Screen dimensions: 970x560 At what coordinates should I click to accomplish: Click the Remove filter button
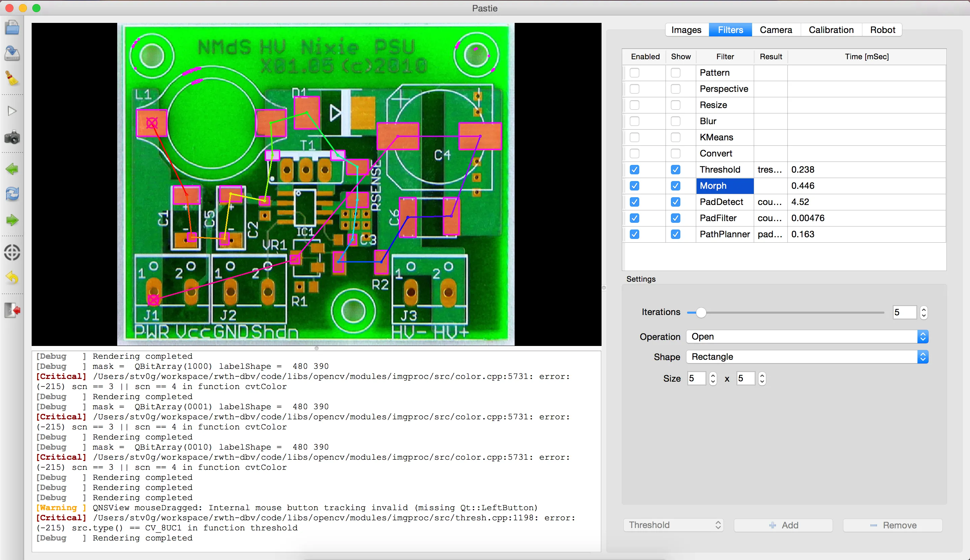coord(892,525)
